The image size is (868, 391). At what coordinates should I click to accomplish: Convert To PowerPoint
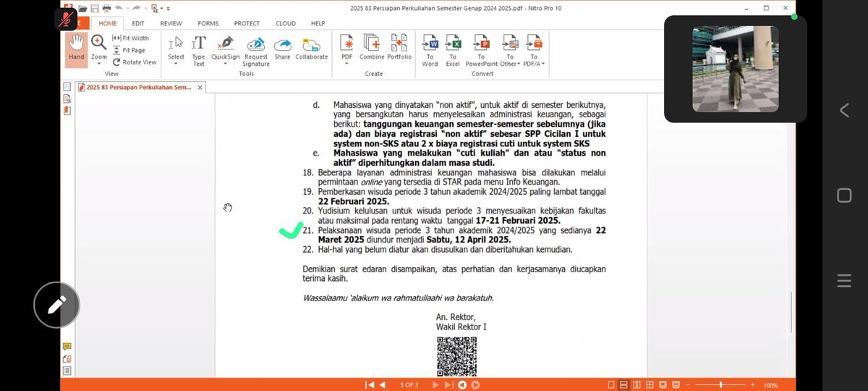pyautogui.click(x=481, y=50)
